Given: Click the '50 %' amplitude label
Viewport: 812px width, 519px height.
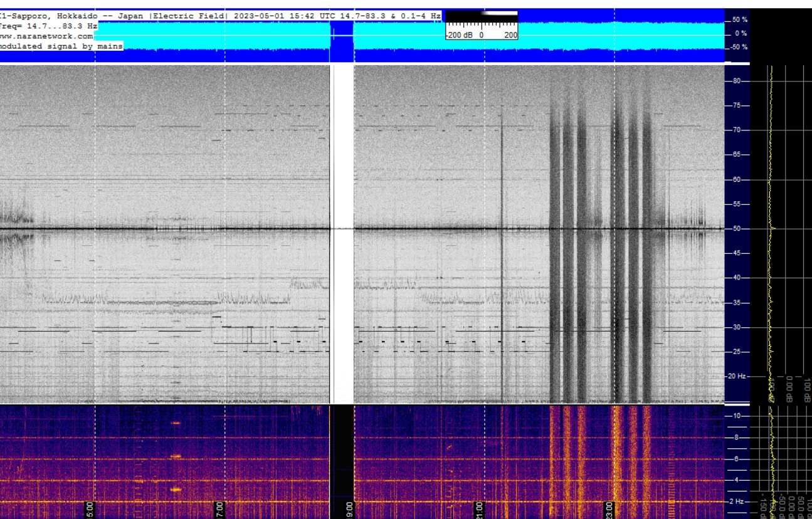Looking at the screenshot, I should [x=740, y=20].
